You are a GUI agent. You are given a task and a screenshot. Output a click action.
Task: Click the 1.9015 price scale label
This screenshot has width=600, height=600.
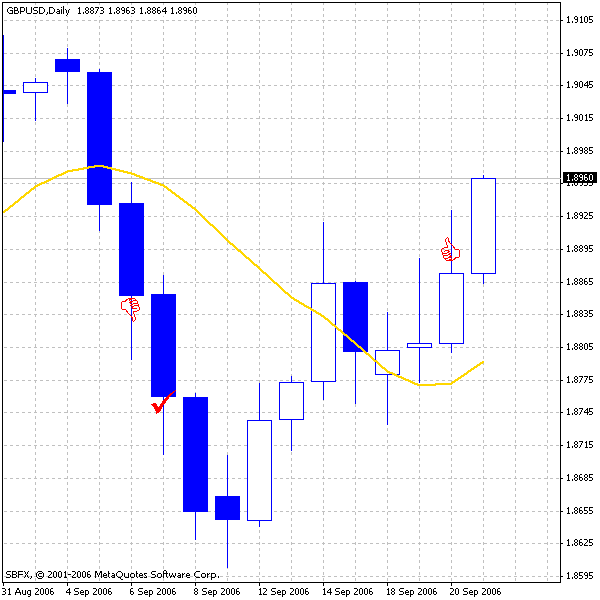point(580,118)
